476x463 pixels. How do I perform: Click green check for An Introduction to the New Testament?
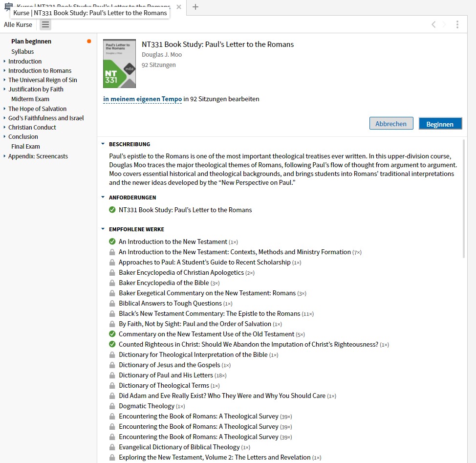pos(112,242)
